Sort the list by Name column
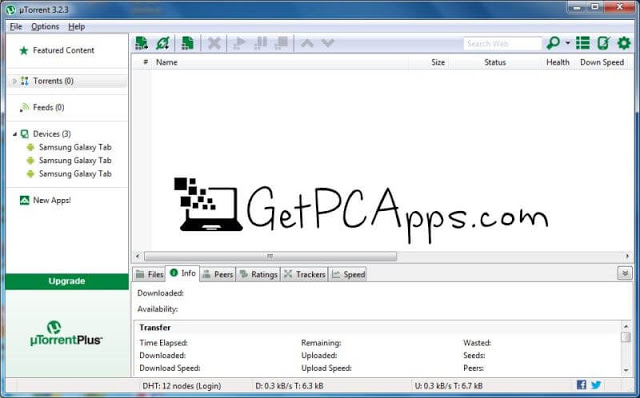This screenshot has height=398, width=640. pos(167,62)
